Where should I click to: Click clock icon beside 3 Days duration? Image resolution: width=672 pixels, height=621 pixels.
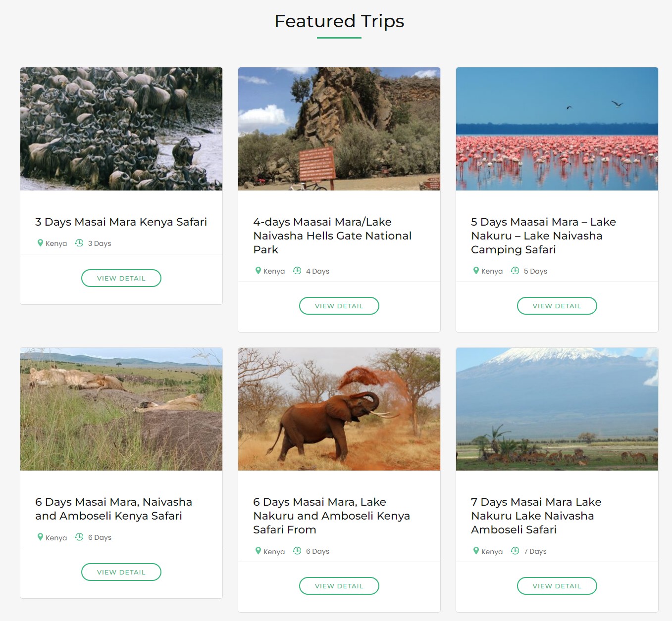(x=79, y=243)
